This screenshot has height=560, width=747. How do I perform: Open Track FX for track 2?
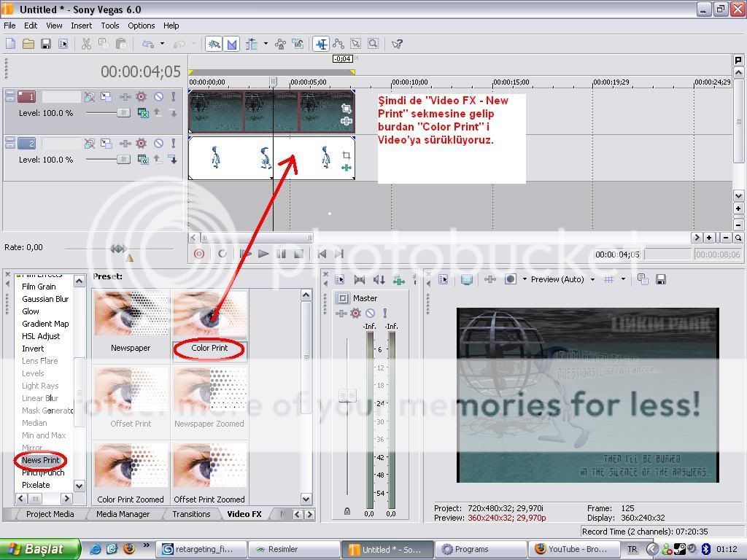125,144
